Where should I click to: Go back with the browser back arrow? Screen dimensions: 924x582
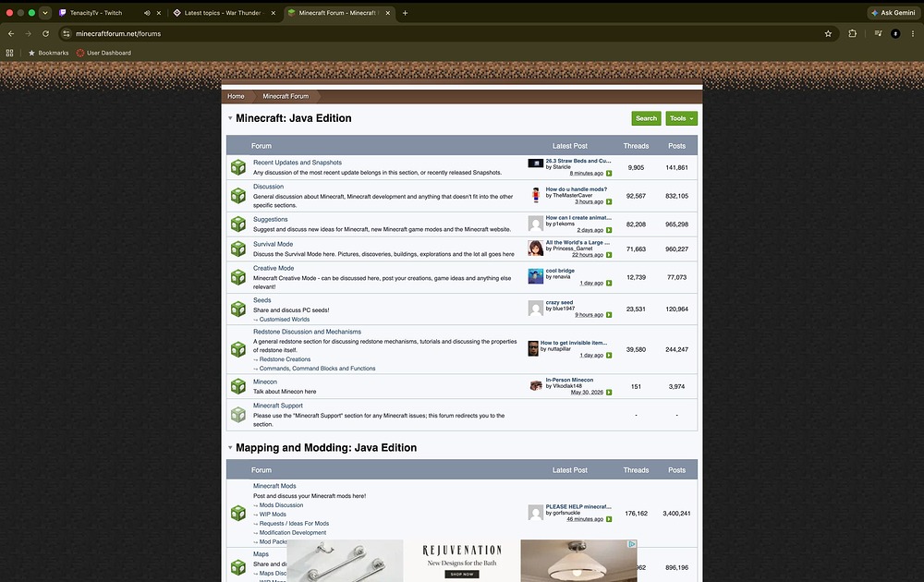point(11,33)
